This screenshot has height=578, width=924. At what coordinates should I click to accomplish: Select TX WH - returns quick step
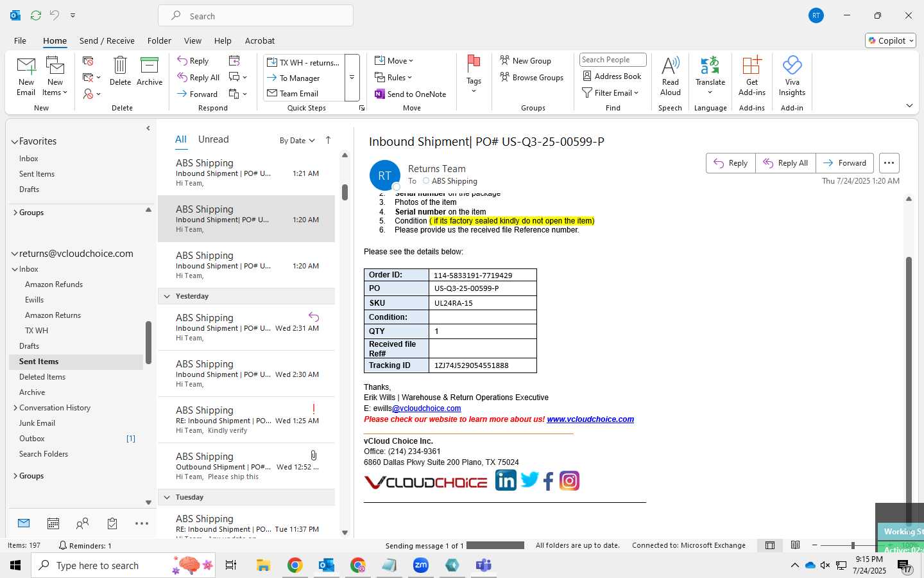click(304, 63)
